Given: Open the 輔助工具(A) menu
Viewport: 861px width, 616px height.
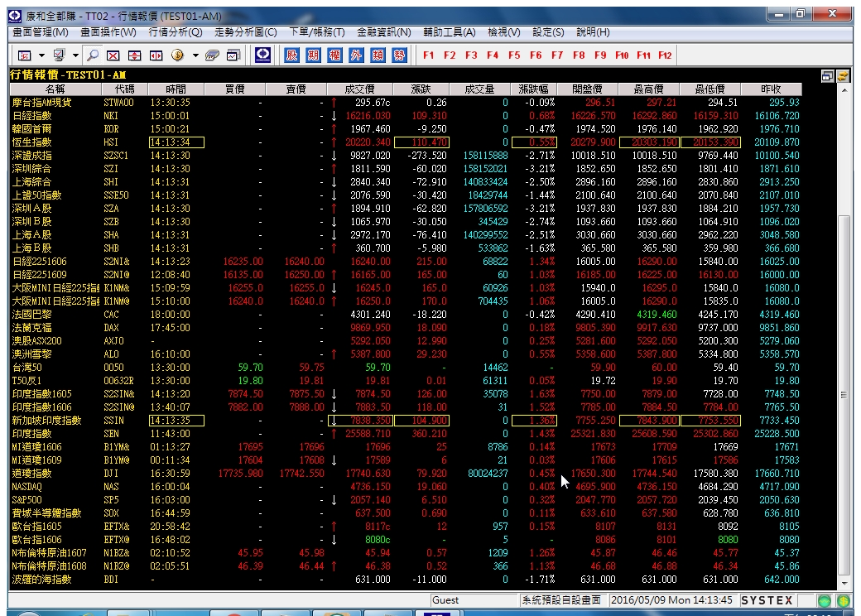Looking at the screenshot, I should click(x=450, y=32).
